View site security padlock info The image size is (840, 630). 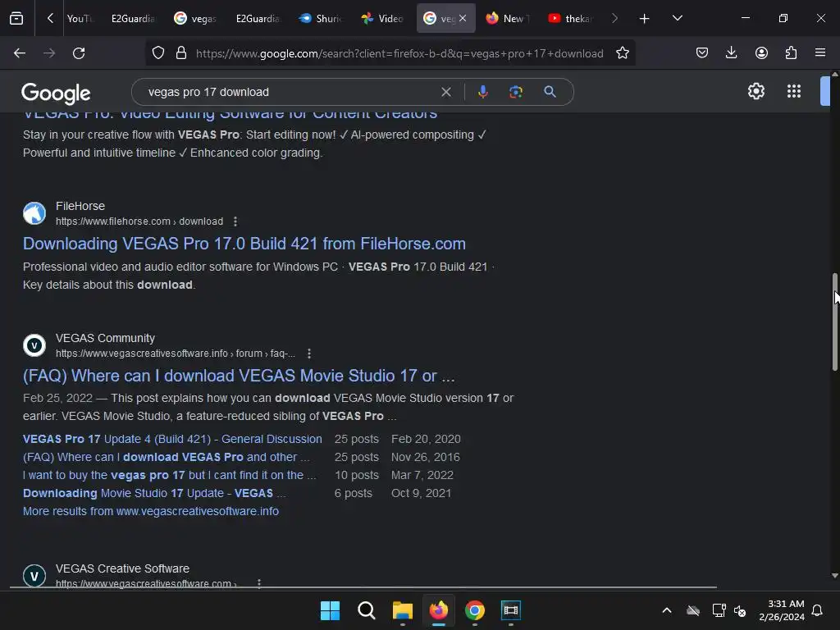pyautogui.click(x=181, y=53)
